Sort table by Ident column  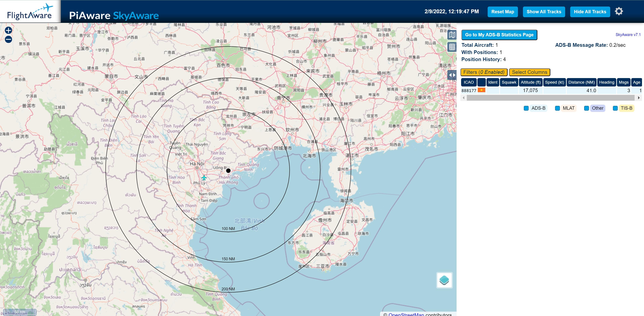(493, 82)
